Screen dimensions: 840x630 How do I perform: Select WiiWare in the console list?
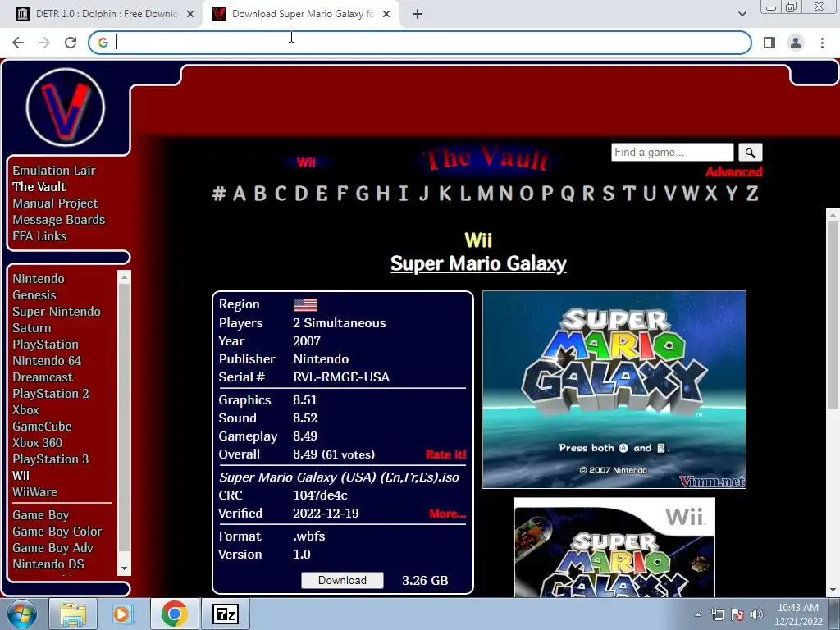(x=34, y=492)
